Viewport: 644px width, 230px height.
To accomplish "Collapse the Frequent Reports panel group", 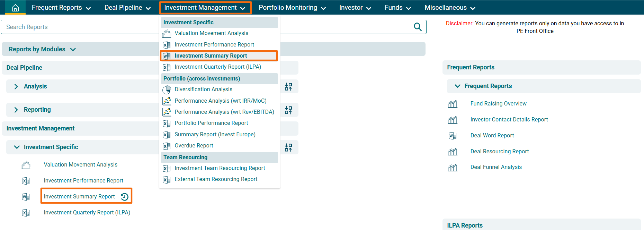I will (x=457, y=86).
